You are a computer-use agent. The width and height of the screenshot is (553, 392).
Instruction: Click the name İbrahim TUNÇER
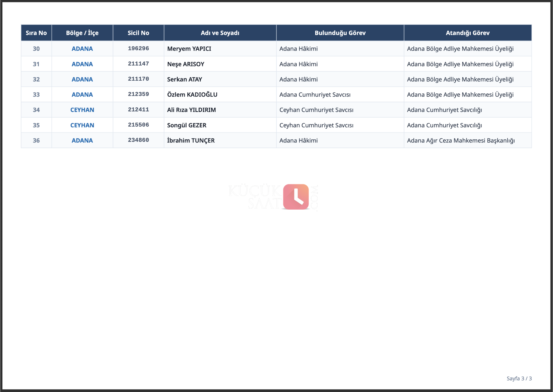pos(191,140)
